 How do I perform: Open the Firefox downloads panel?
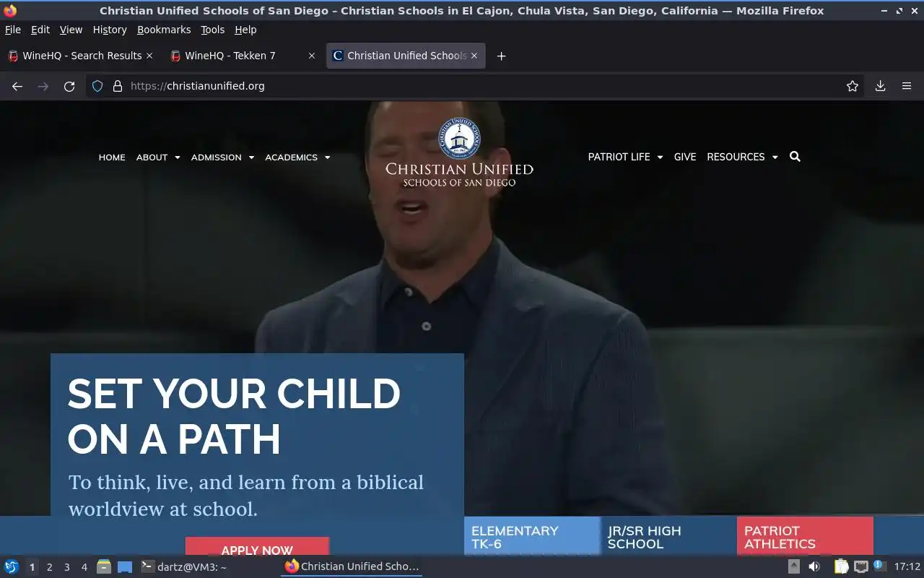881,86
